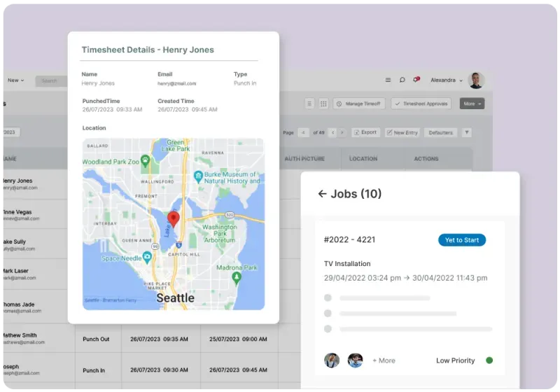Click Madrona Park marker on map

(237, 277)
